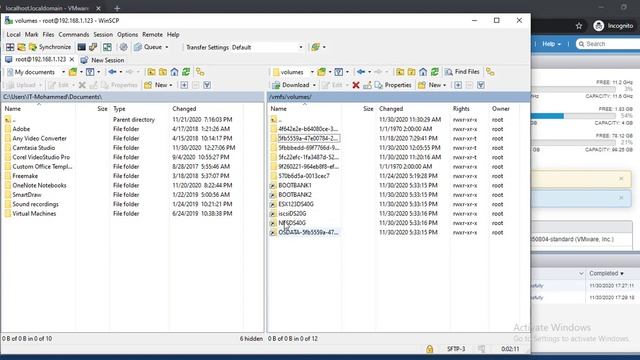Click the red Delete X in remote toolbar
Screen dimensions: 640x360
(x=356, y=85)
